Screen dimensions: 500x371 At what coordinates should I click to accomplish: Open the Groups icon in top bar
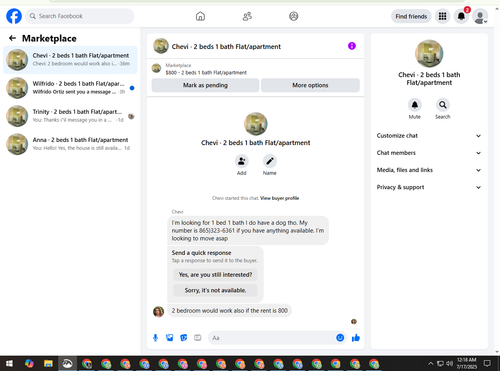294,16
